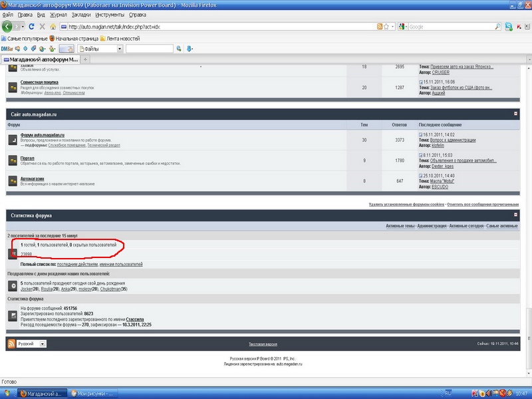
Task: Switch to Мои рисунки taskbar window
Action: click(93, 393)
